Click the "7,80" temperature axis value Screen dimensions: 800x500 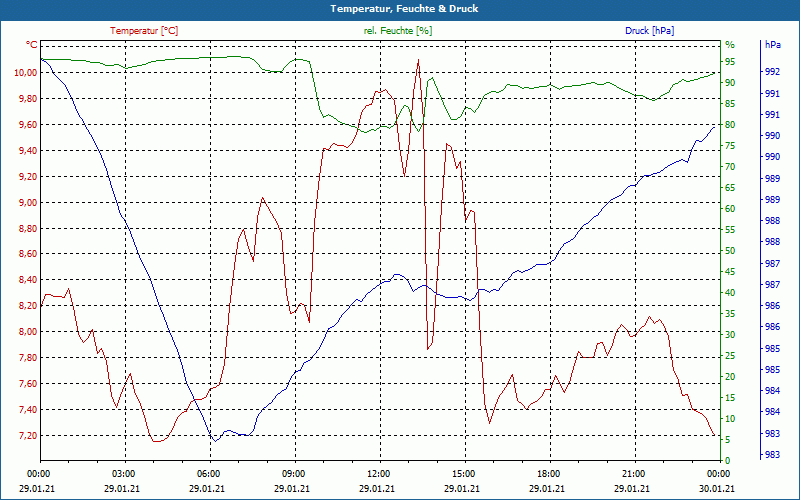coord(28,358)
